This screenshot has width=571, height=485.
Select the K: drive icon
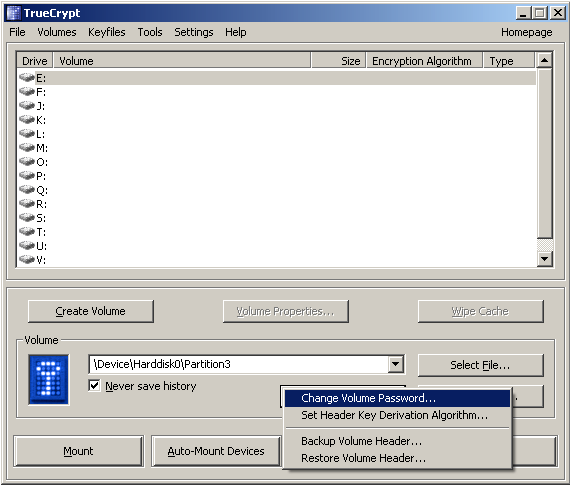[27, 119]
